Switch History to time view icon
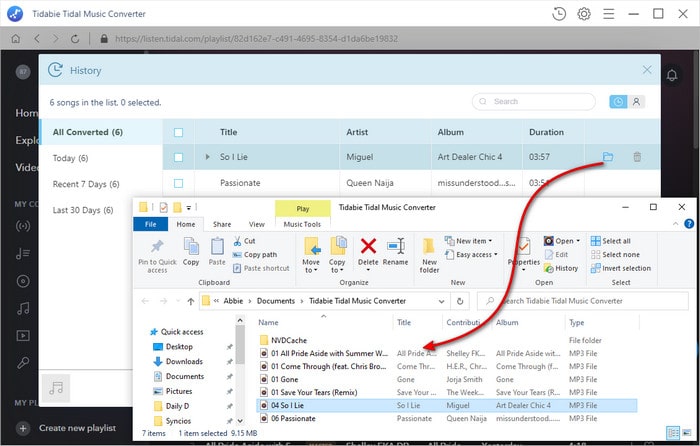Viewport: 700px width, 446px height. click(618, 102)
